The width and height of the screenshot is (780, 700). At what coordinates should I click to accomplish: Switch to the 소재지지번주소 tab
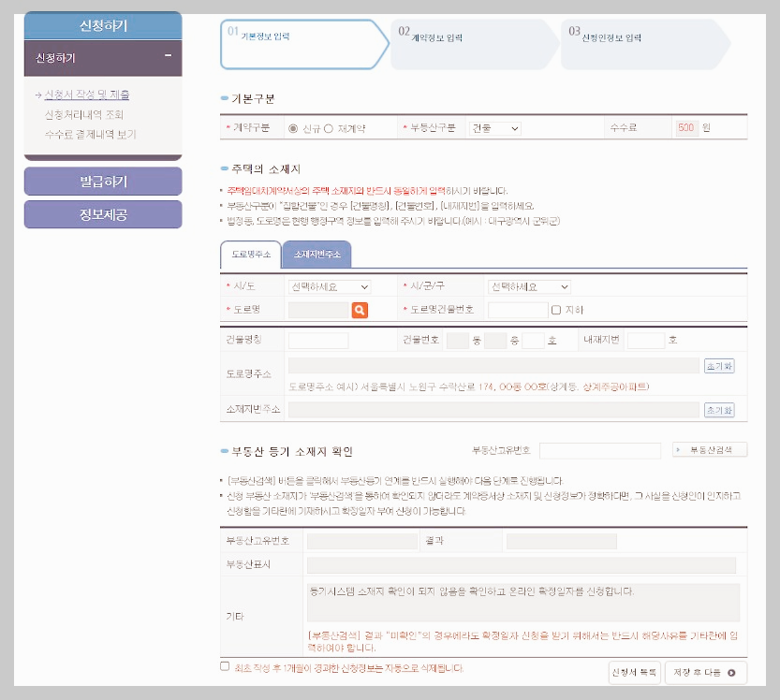316,255
